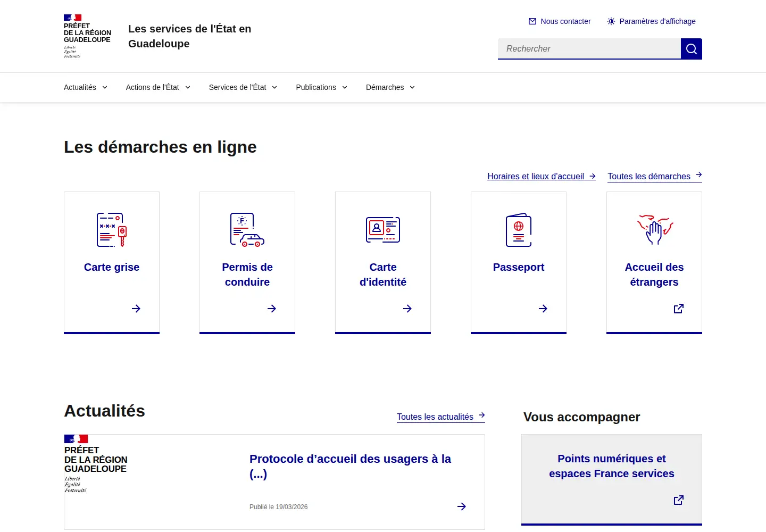Click the Préfet de la région Guadeloupe header logo
766x532 pixels.
87,36
